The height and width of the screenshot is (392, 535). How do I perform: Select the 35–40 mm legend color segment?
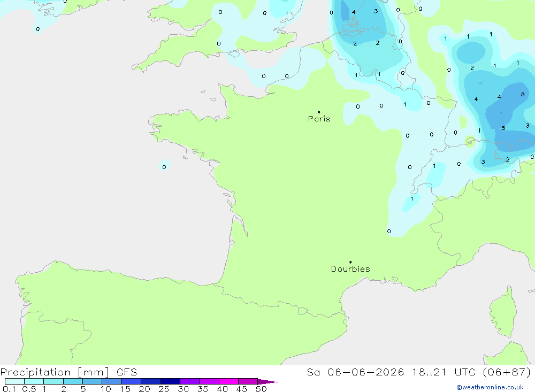pyautogui.click(x=209, y=381)
